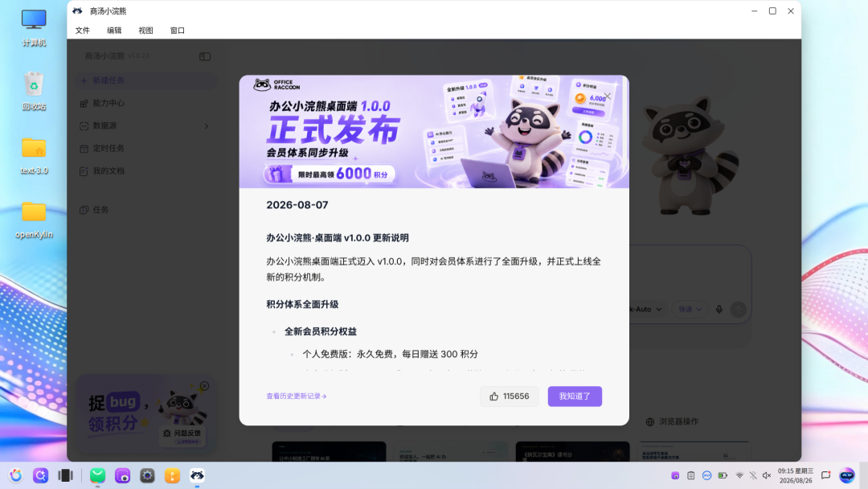Open the green app icon in taskbar
Viewport: 868px width, 489px height.
[x=97, y=475]
